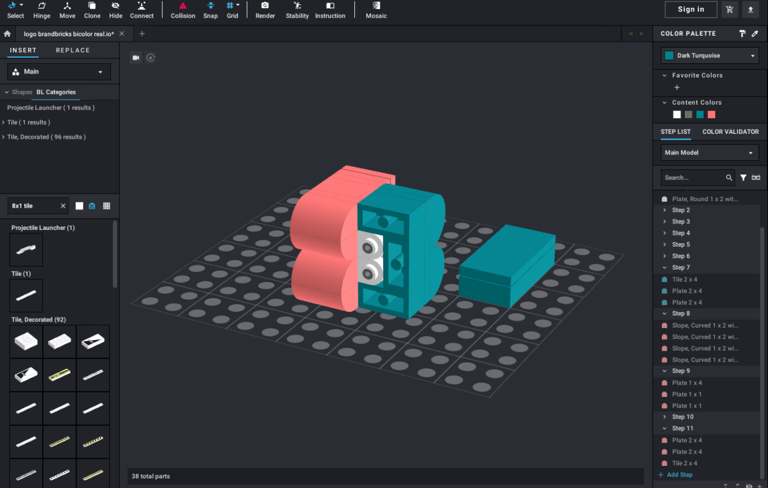This screenshot has height=488, width=768.
Task: Click the Add Step link
Action: [x=675, y=475]
